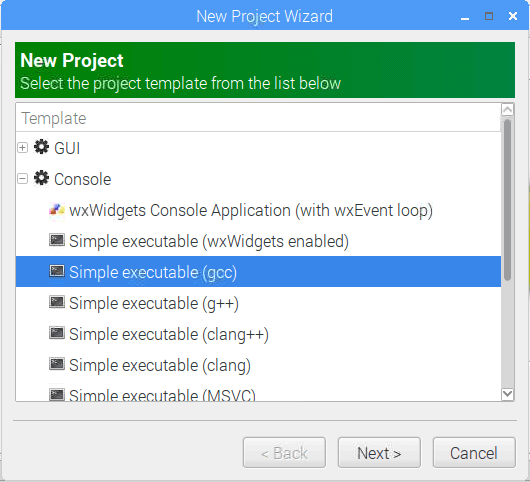Click the Next > button
Screen dimensions: 530x482
(379, 453)
